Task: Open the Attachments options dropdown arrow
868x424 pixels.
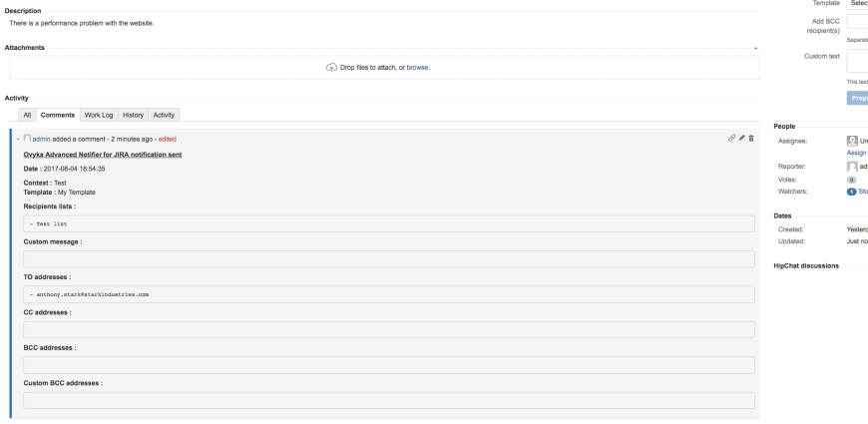Action: (755, 48)
